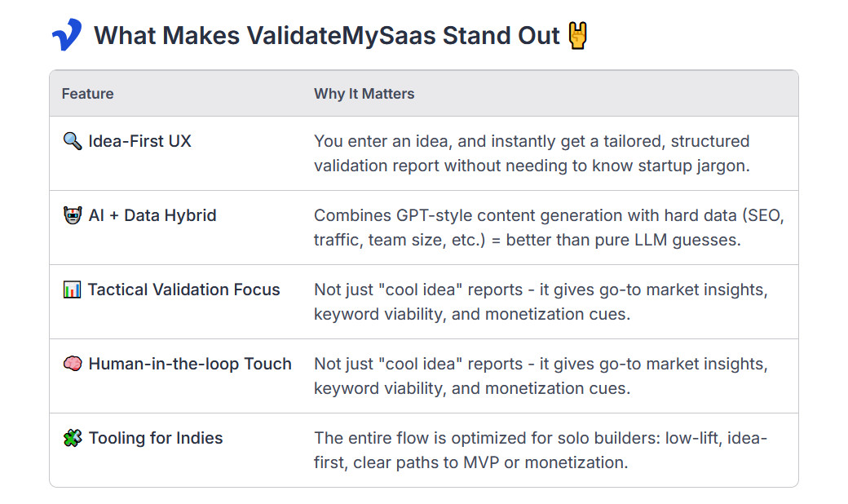Screen dimensions: 848x504
Task: Select the Feature column header
Action: click(x=87, y=94)
